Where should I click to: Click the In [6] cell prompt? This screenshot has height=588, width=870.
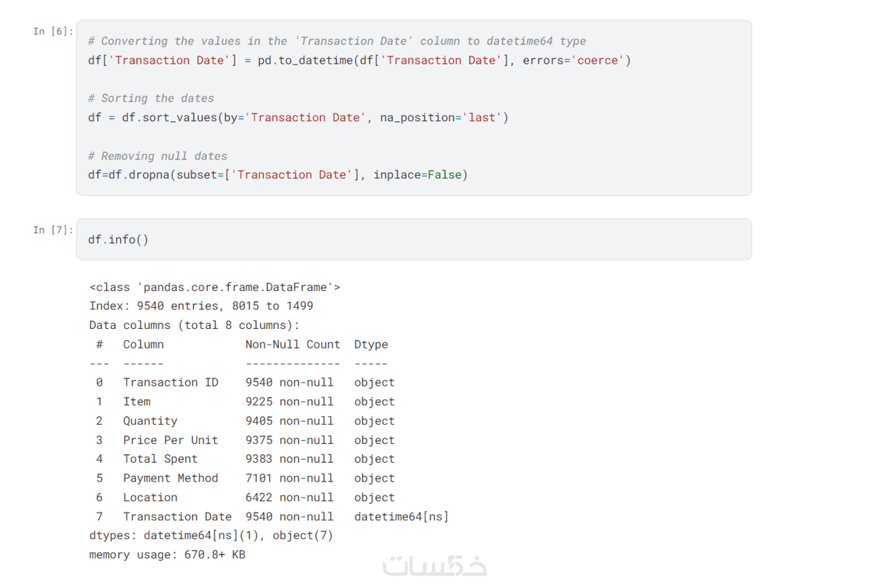click(x=53, y=31)
